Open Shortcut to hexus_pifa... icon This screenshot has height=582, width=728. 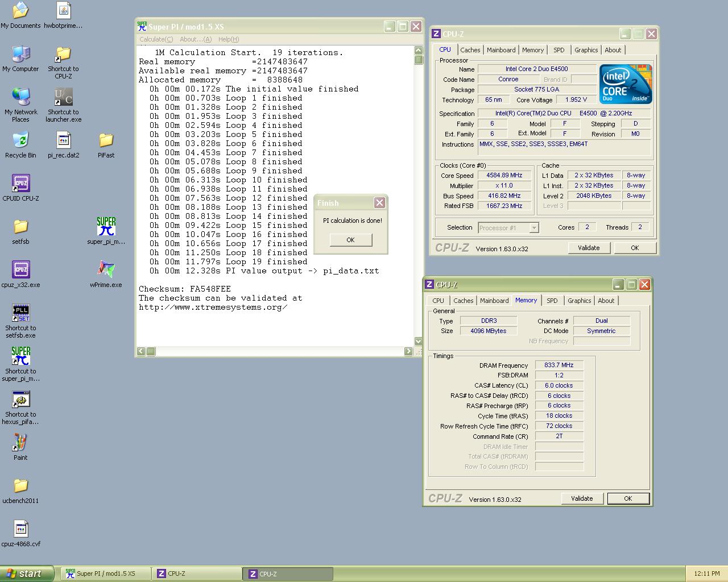tap(20, 408)
